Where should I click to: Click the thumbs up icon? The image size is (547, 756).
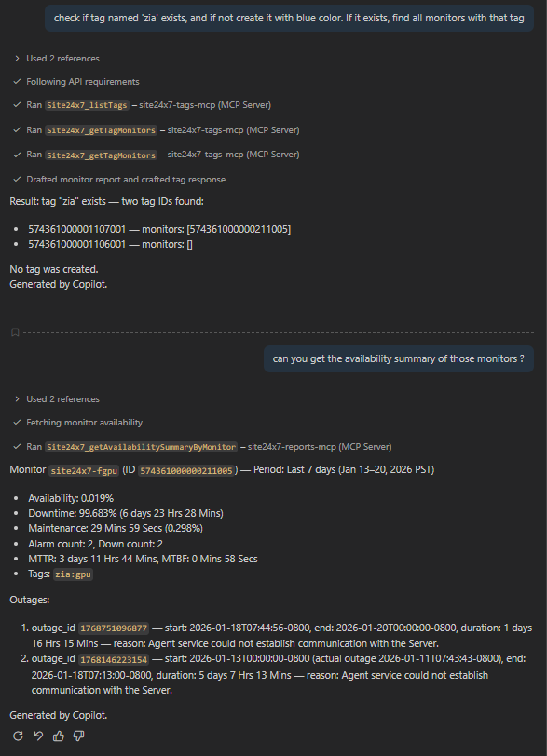pyautogui.click(x=59, y=736)
